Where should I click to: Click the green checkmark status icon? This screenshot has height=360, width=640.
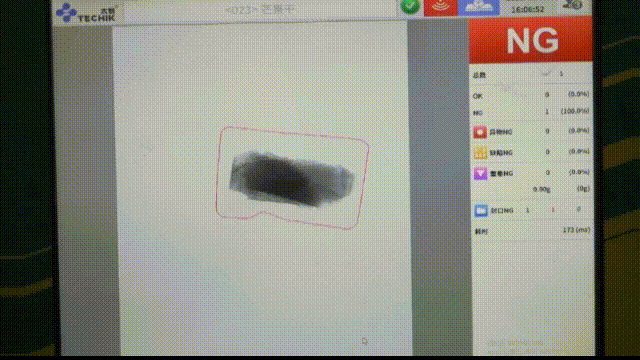coord(410,7)
